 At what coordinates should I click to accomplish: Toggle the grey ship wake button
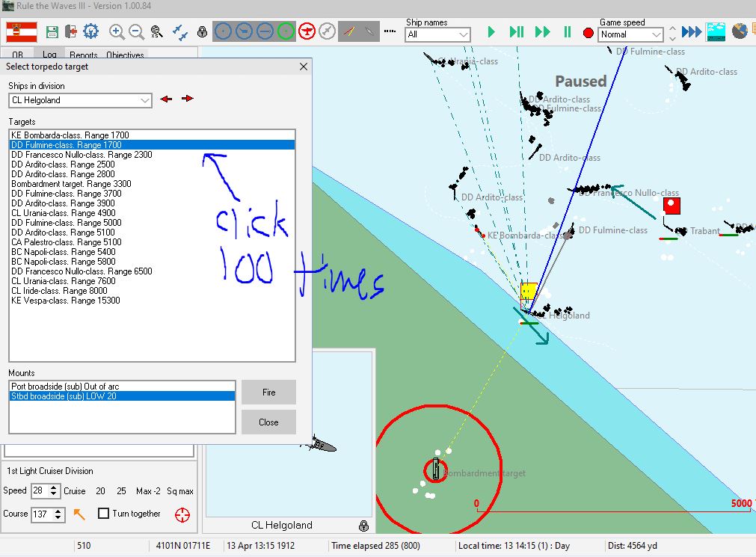[369, 32]
